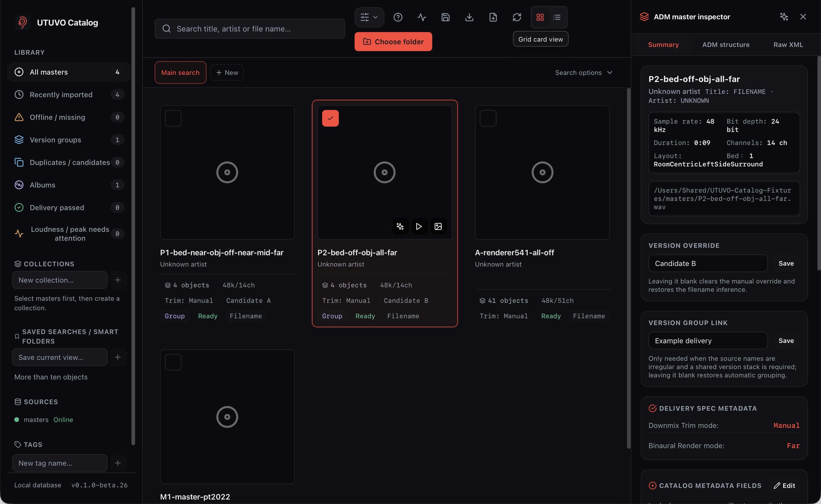Viewport: 821px width, 504px height.
Task: Click the image icon on P2-bed-off-obj-all-far thumbnail
Action: pos(438,226)
